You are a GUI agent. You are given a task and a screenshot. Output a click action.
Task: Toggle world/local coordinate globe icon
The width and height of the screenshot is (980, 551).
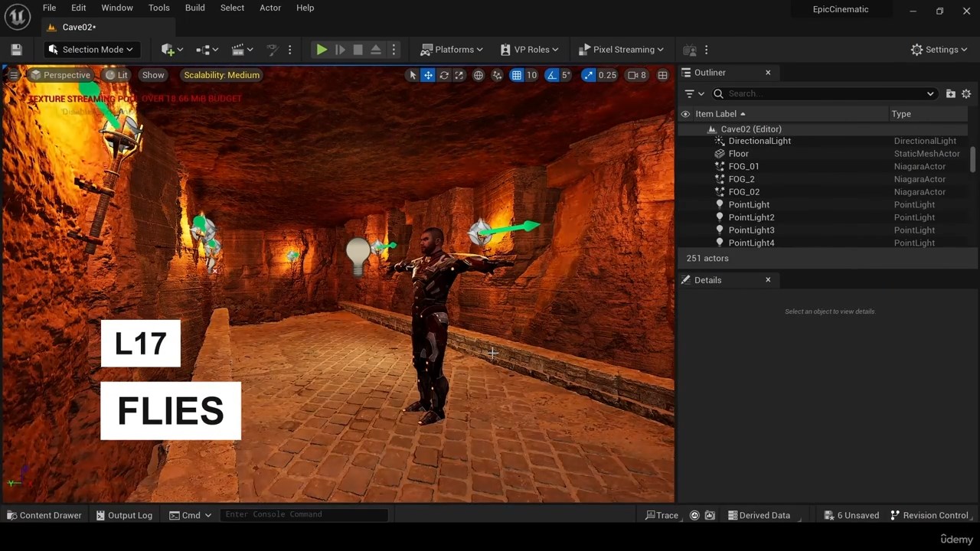pos(479,75)
